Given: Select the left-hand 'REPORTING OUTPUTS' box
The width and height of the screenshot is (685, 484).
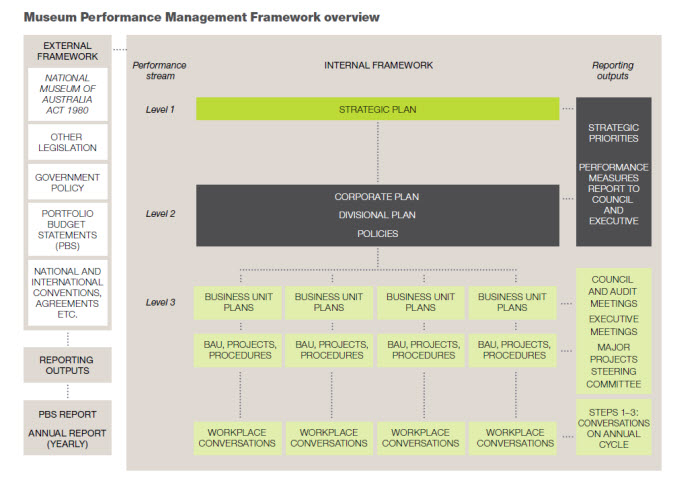Looking at the screenshot, I should (67, 365).
